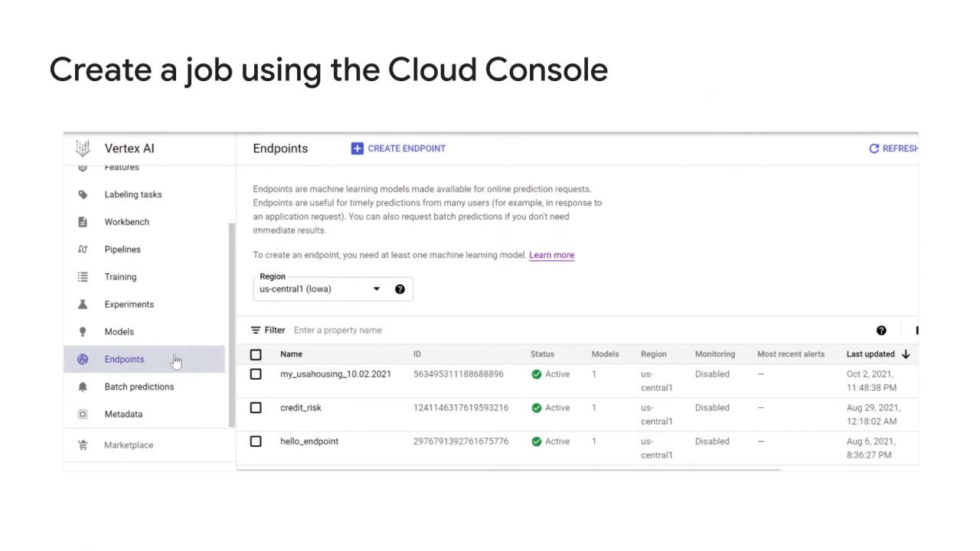This screenshot has height=551, width=980.
Task: Click the Filter lines icon
Action: pos(256,331)
